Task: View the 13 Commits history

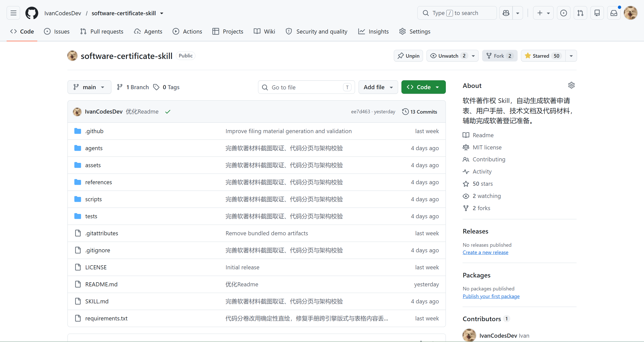Action: [420, 112]
